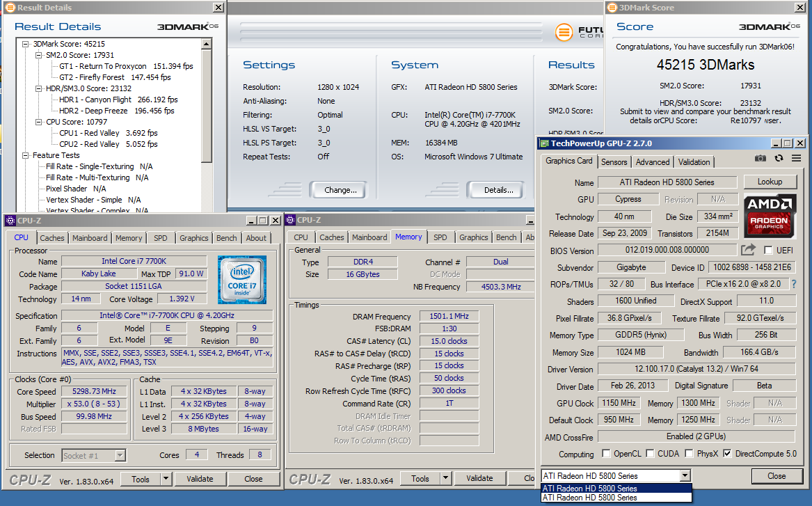
Task: Select CPU2 - Red Valley row
Action: pos(109,145)
